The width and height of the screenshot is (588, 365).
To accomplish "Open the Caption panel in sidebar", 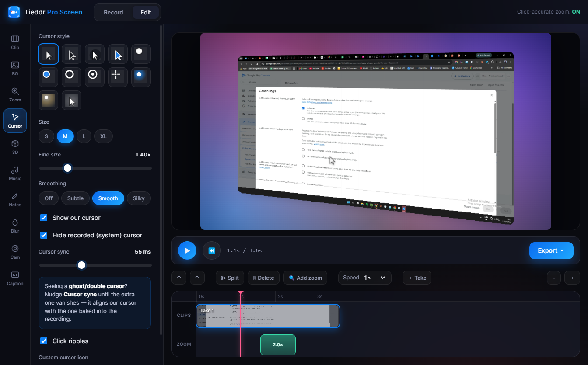I will [x=15, y=278].
